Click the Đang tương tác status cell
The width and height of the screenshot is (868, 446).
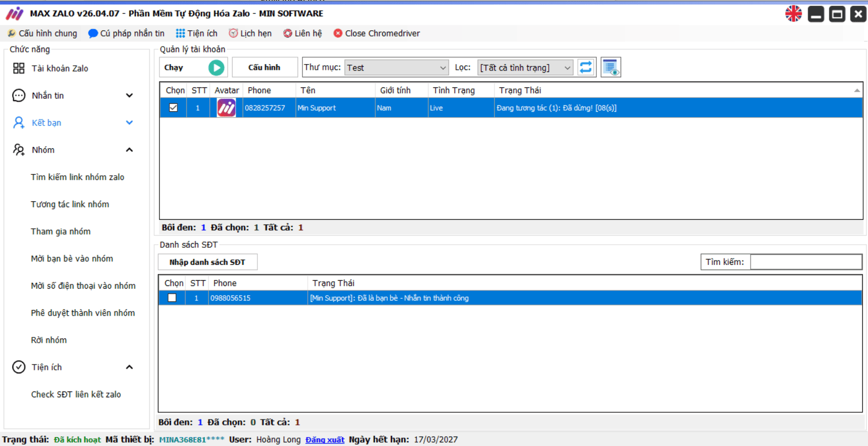point(678,108)
